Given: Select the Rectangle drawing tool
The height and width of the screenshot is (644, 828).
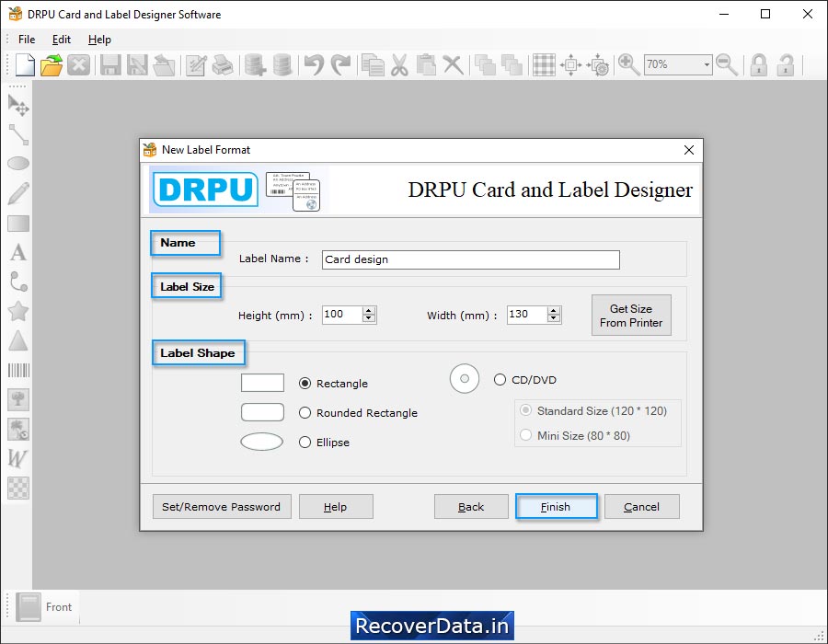Looking at the screenshot, I should pos(18,224).
